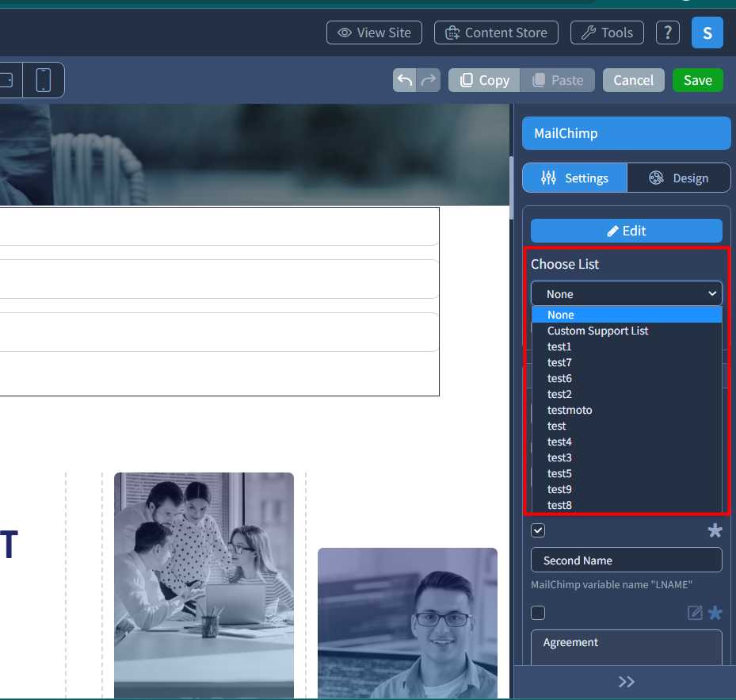Undo the last action
This screenshot has width=736, height=700.
pyautogui.click(x=405, y=80)
